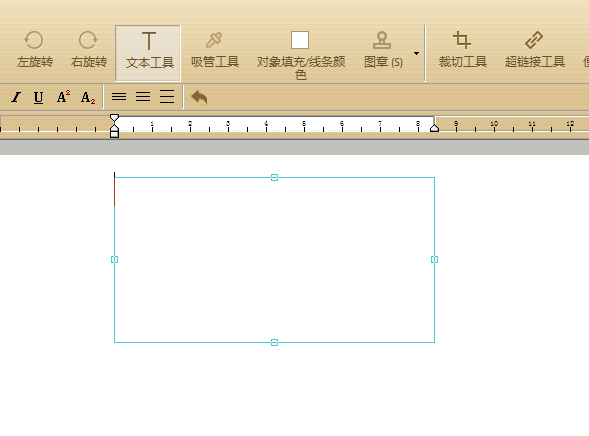Open the 图章 stamp tool
589x436 pixels.
[x=382, y=50]
